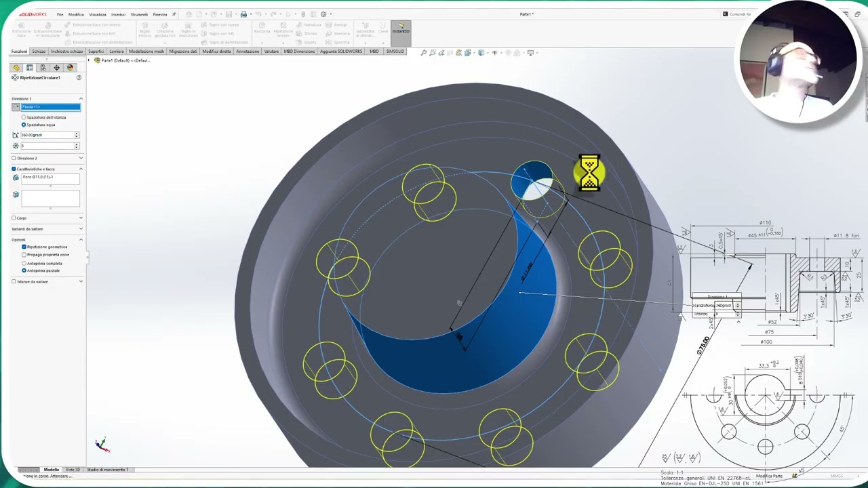Viewport: 868px width, 488px height.
Task: Click the circular pattern axis selection icon
Action: (x=16, y=107)
